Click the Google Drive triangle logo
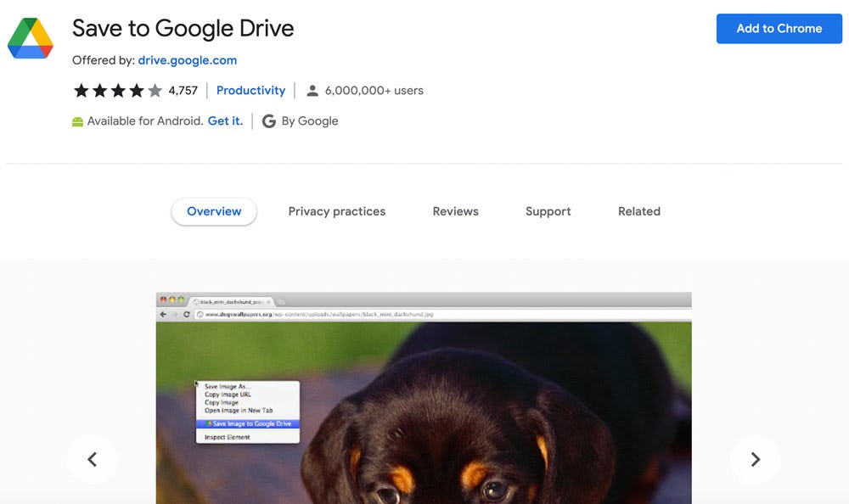 coord(29,38)
